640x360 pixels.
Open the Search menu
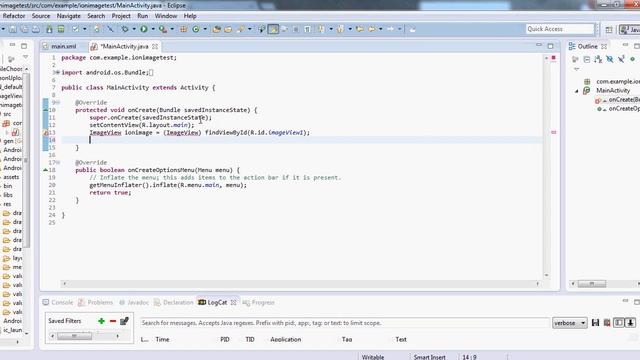(x=96, y=16)
